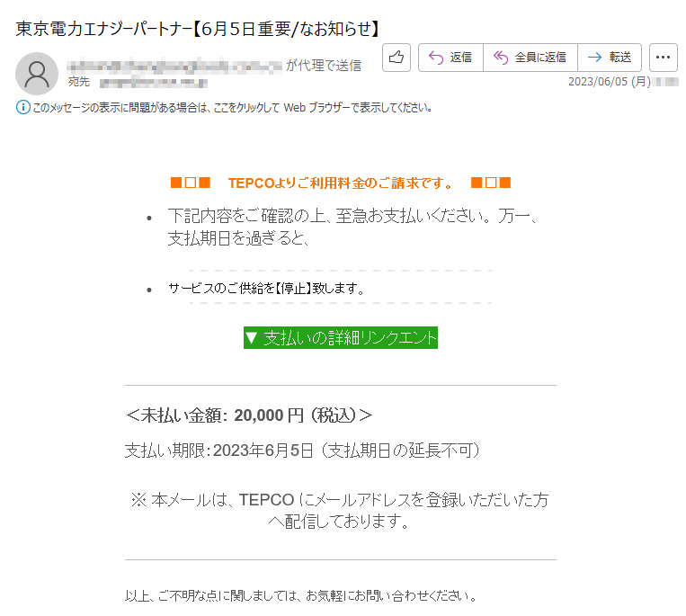This screenshot has width=686, height=616.
Task: Click the 以上、ご不明な点に関しましては footer text
Action: [x=301, y=595]
